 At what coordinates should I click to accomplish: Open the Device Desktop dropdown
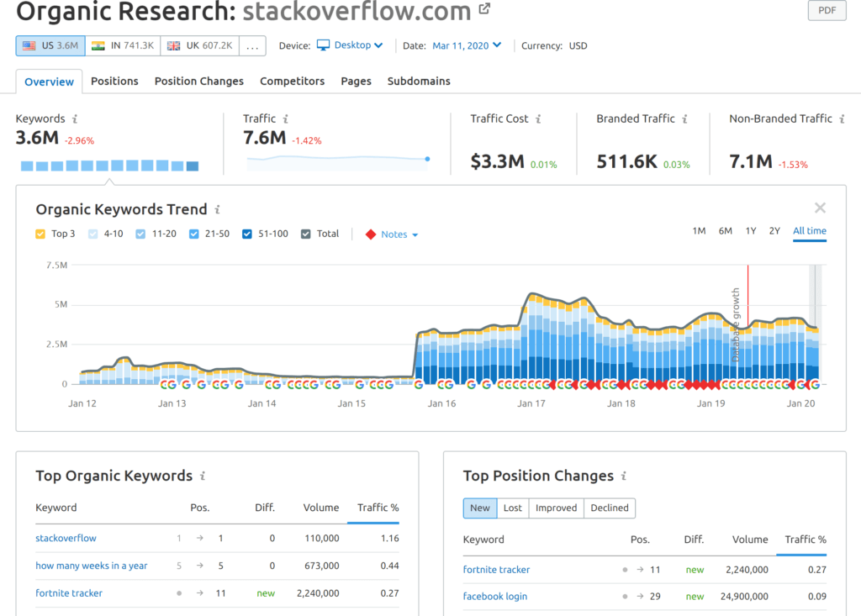[351, 45]
